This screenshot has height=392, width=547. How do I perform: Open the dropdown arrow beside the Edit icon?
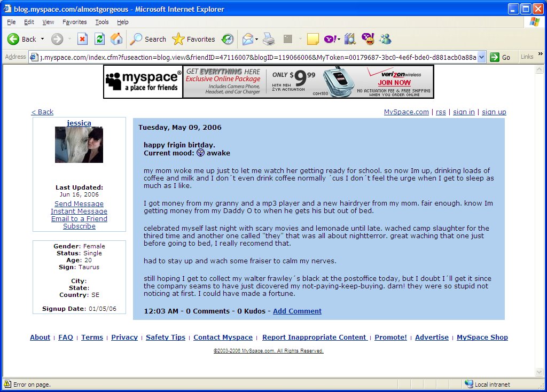[300, 39]
